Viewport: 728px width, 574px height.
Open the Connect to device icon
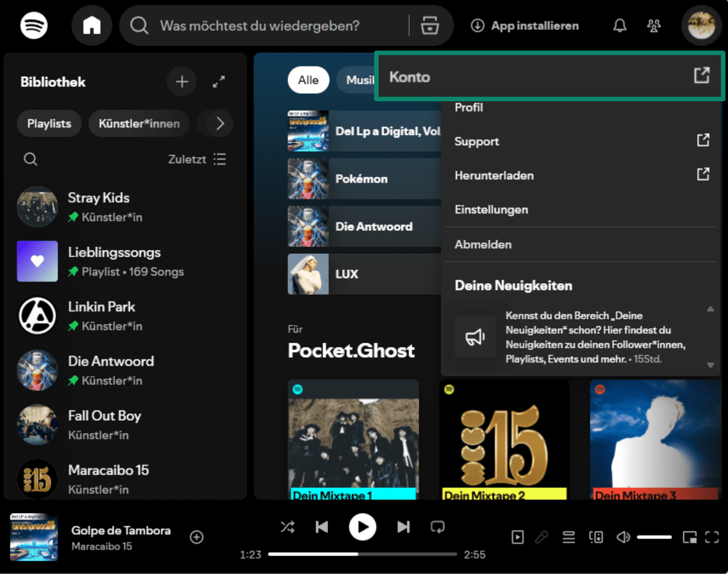[596, 537]
